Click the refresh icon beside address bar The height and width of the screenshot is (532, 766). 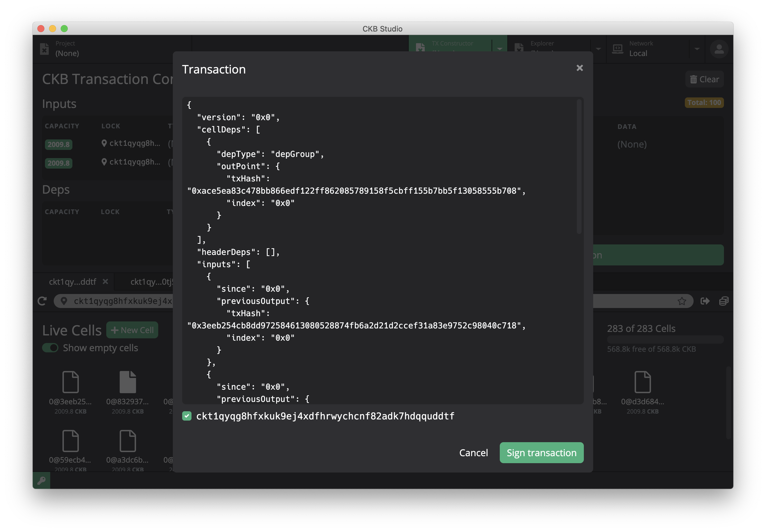coord(42,301)
